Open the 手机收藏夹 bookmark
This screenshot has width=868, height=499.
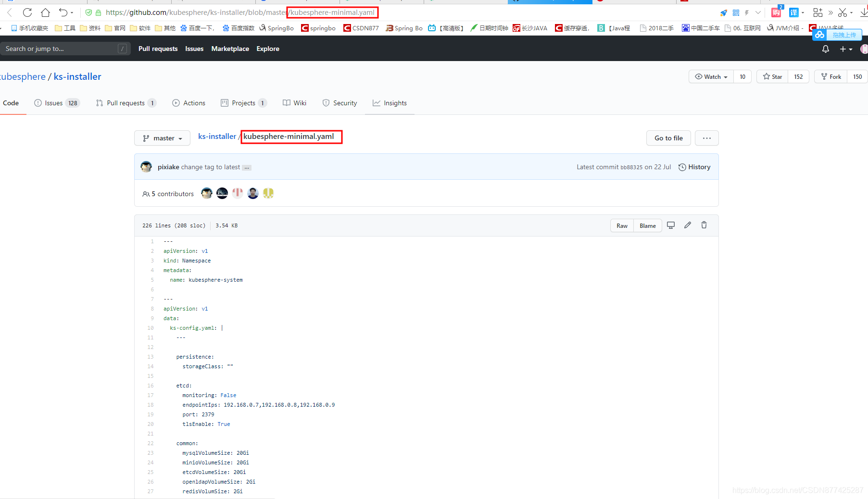pyautogui.click(x=29, y=28)
